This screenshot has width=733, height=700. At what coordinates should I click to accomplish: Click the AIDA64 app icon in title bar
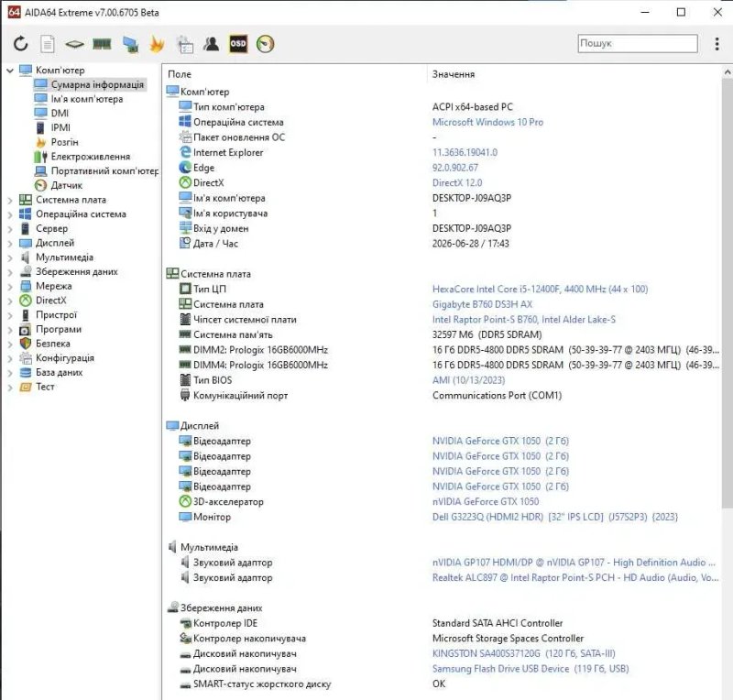(14, 12)
